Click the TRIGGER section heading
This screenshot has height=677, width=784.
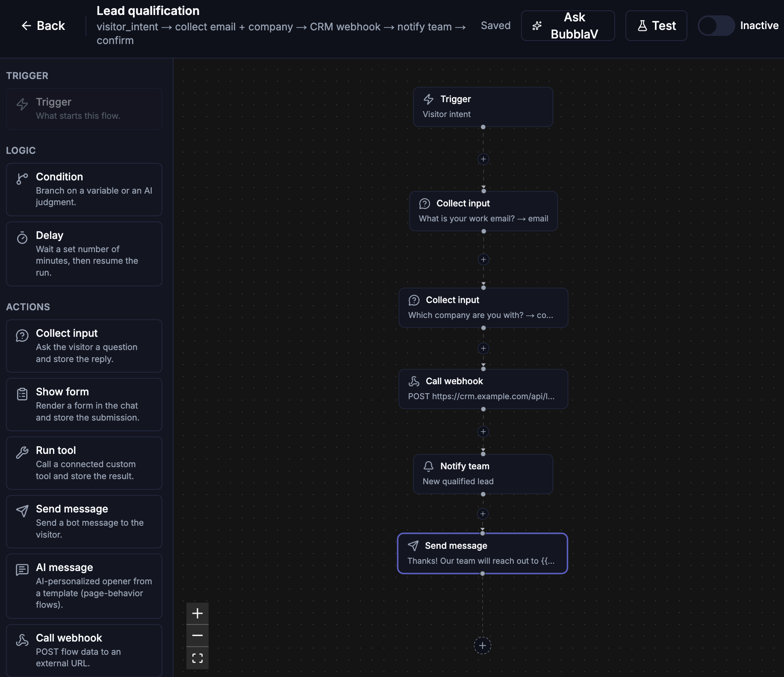(x=27, y=76)
